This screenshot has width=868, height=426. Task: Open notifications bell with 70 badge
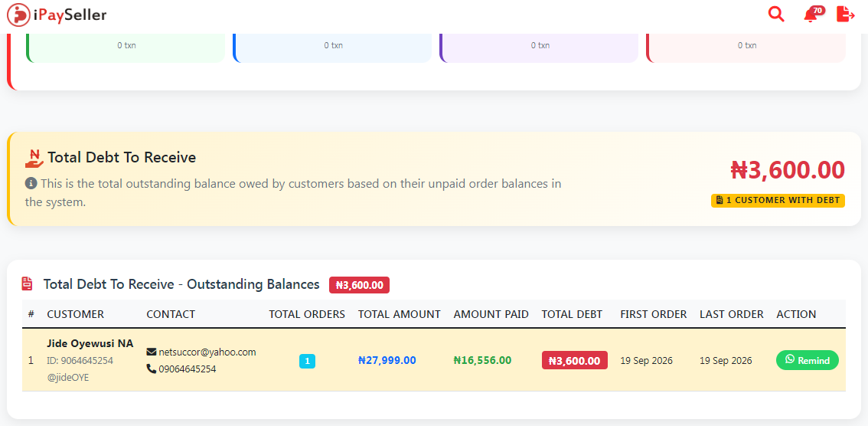[813, 15]
